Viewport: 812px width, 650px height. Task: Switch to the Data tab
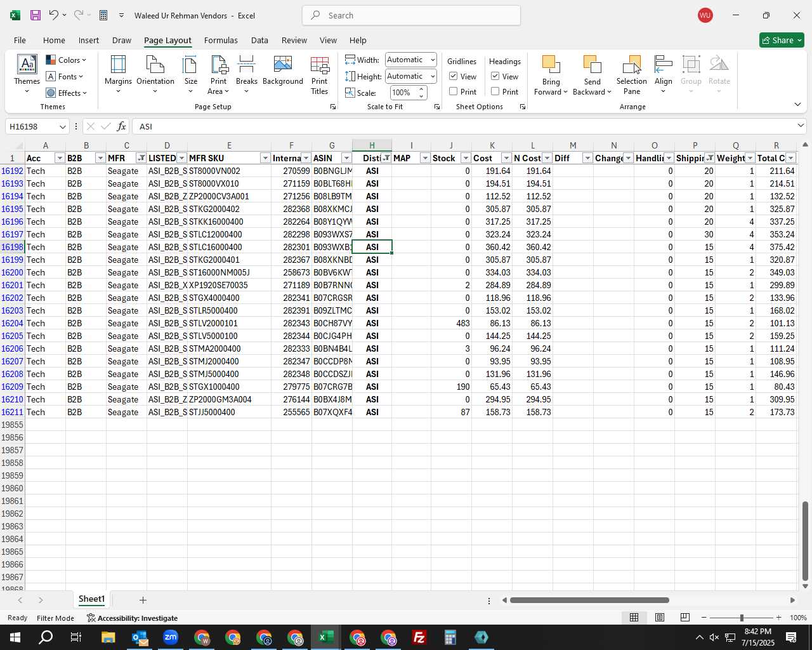[x=259, y=40]
